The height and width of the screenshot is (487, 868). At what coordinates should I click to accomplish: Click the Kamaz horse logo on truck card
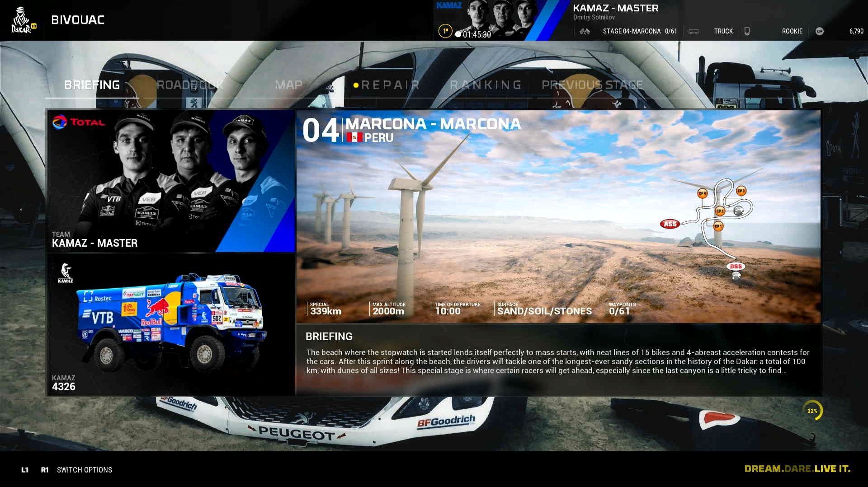point(66,273)
